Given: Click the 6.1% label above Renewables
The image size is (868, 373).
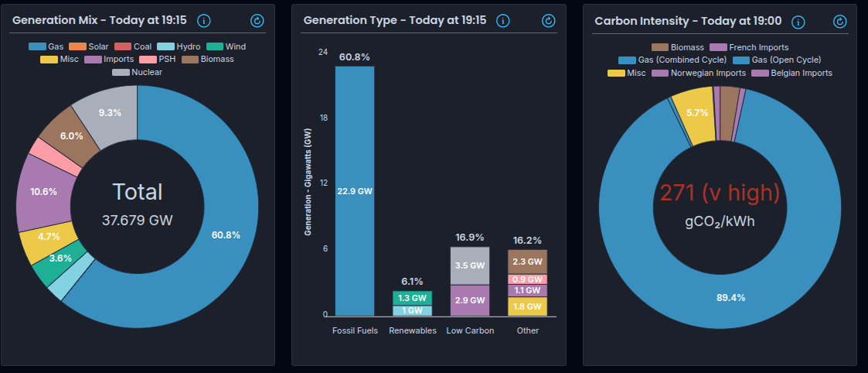Looking at the screenshot, I should pyautogui.click(x=413, y=282).
